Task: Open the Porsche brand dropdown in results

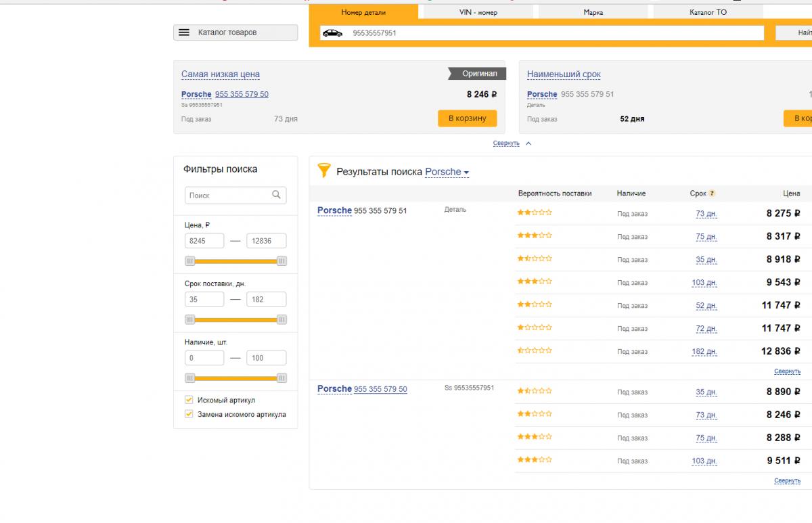Action: coord(447,172)
